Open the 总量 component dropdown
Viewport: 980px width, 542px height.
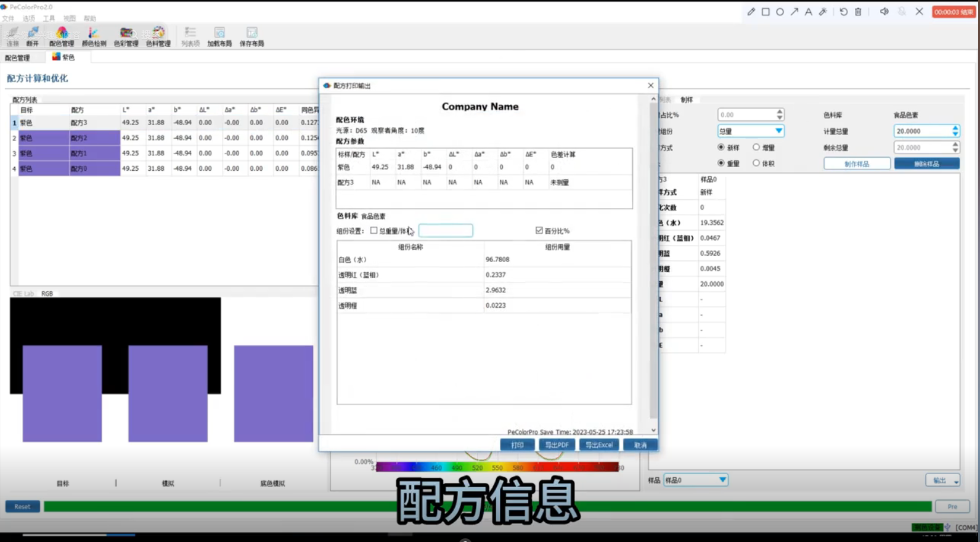750,131
